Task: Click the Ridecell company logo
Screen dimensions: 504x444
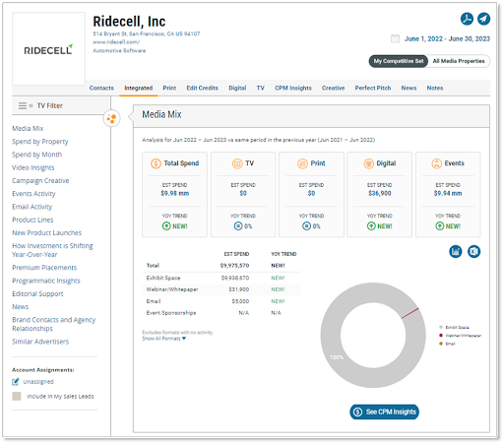Action: pos(48,49)
